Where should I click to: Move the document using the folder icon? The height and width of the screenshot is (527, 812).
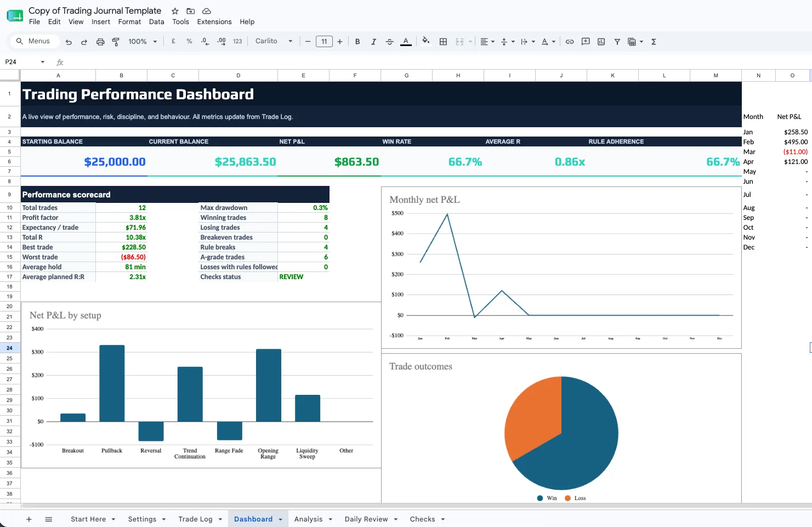tap(191, 11)
